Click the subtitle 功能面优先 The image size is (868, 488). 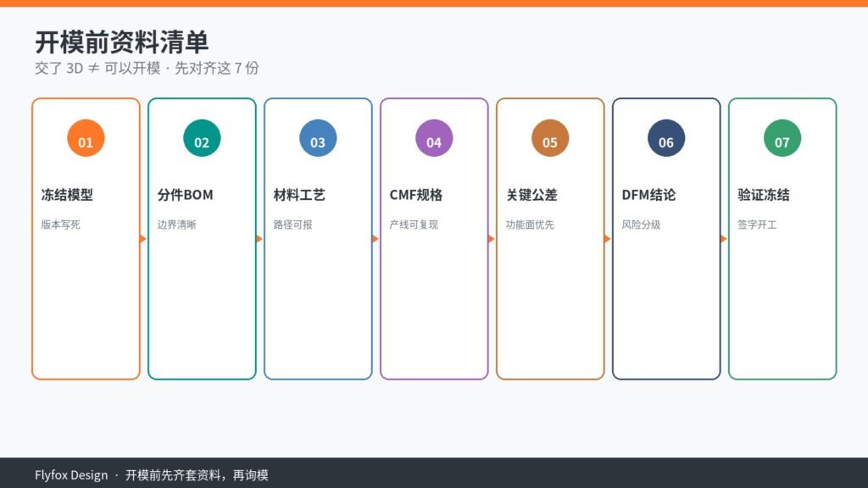point(530,225)
